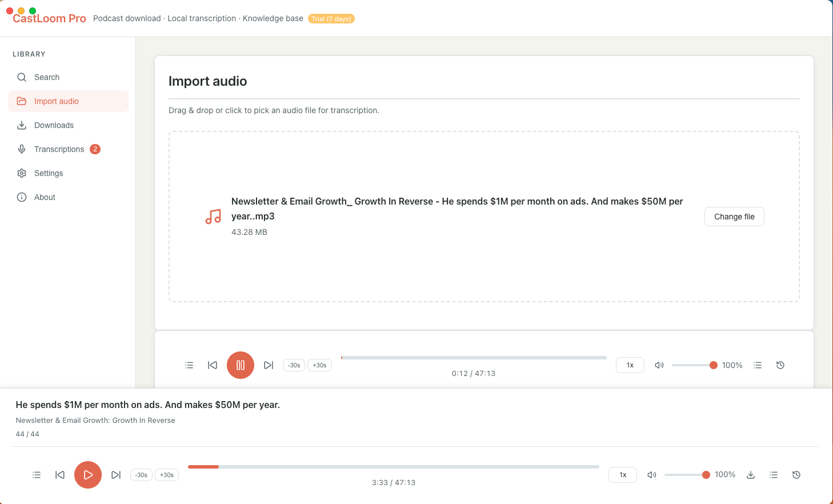Expand the track list icon near the volume controls

(758, 365)
